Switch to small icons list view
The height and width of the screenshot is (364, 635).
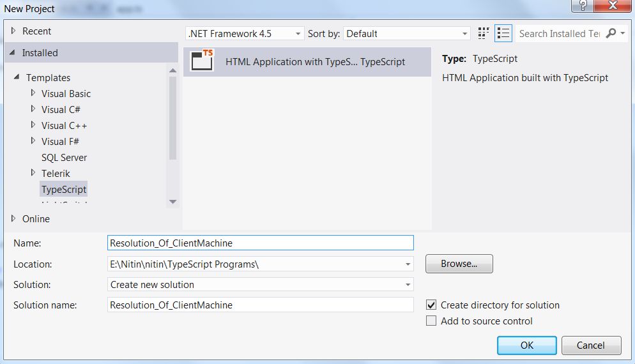[503, 33]
